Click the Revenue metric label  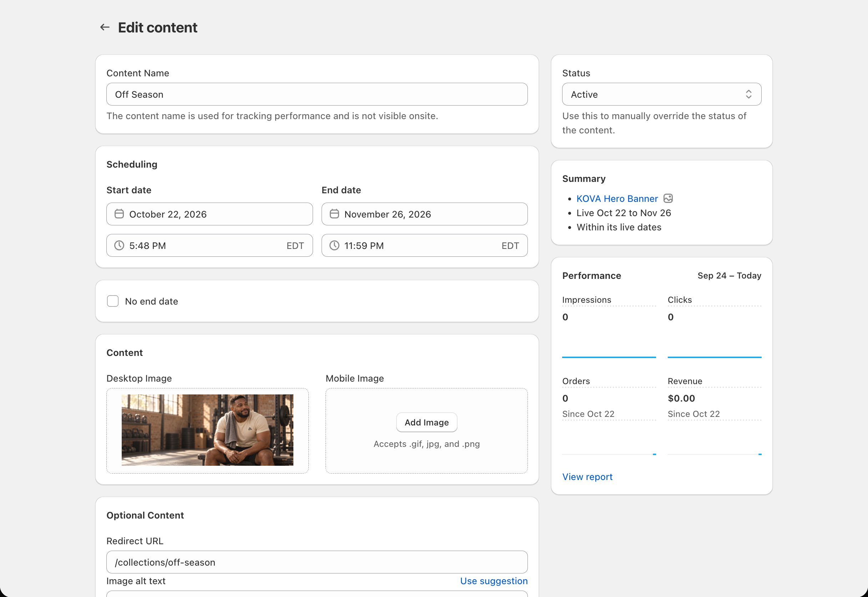click(x=685, y=381)
